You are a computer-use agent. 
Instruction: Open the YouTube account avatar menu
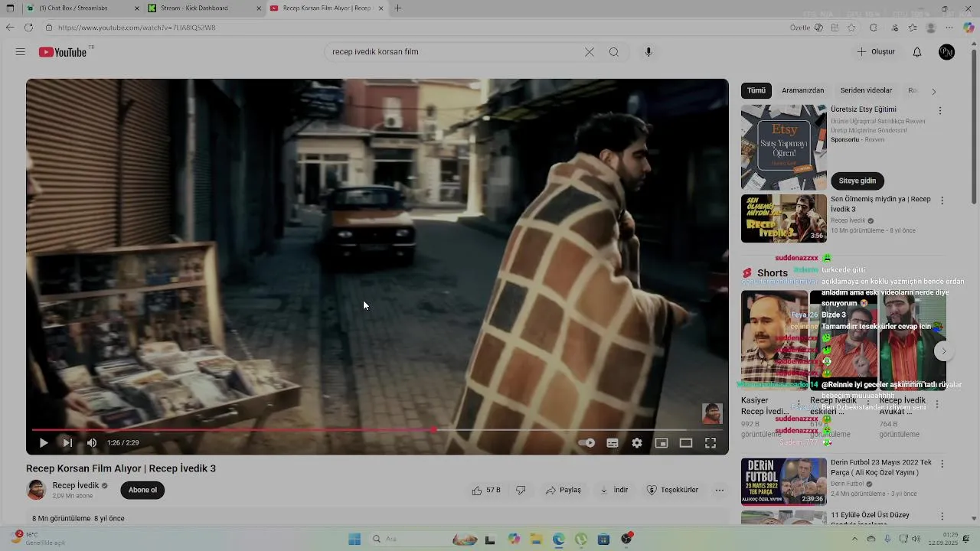pyautogui.click(x=947, y=52)
